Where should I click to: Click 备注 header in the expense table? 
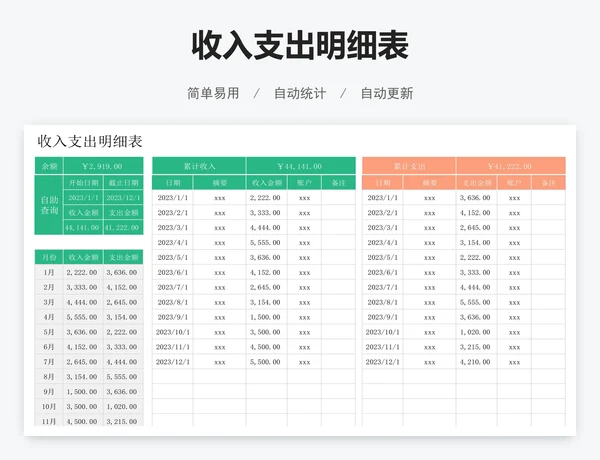(549, 183)
